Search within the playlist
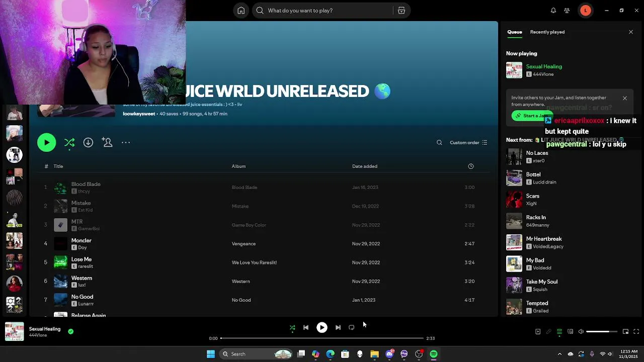This screenshot has height=362, width=644. (439, 143)
